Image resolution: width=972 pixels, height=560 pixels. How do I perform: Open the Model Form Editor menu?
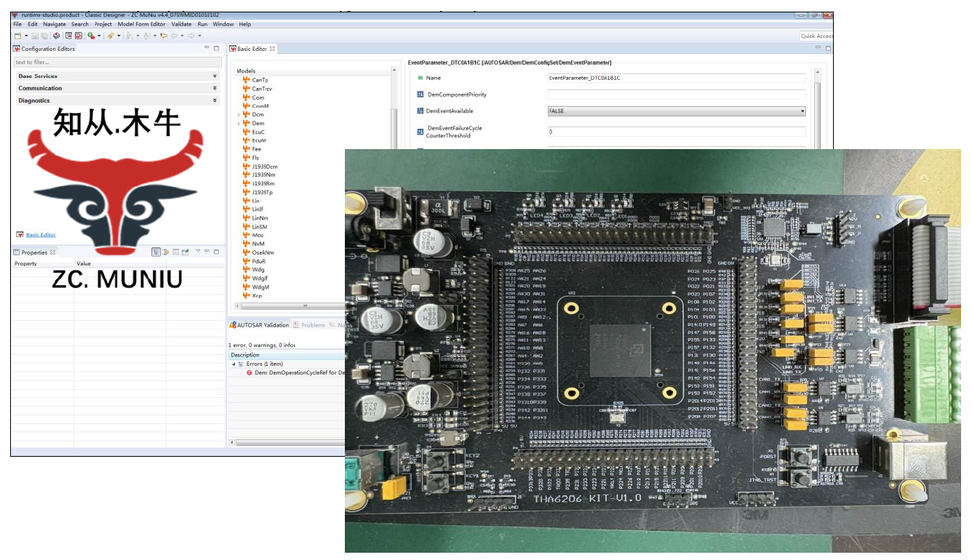tap(142, 24)
